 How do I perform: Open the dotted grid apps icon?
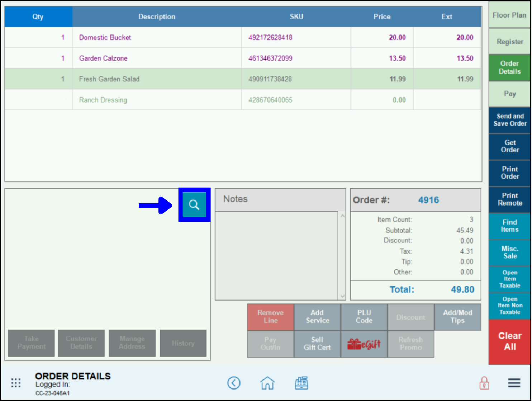(16, 383)
